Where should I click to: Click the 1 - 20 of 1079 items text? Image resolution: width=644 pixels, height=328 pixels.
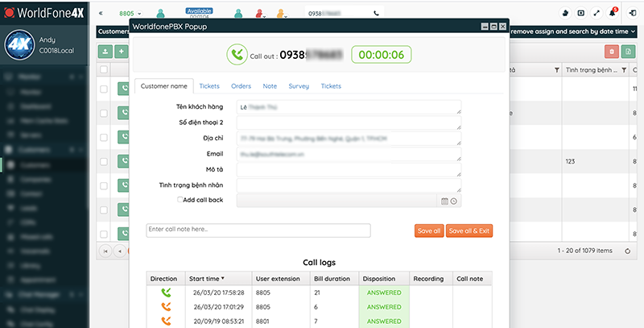(584, 251)
